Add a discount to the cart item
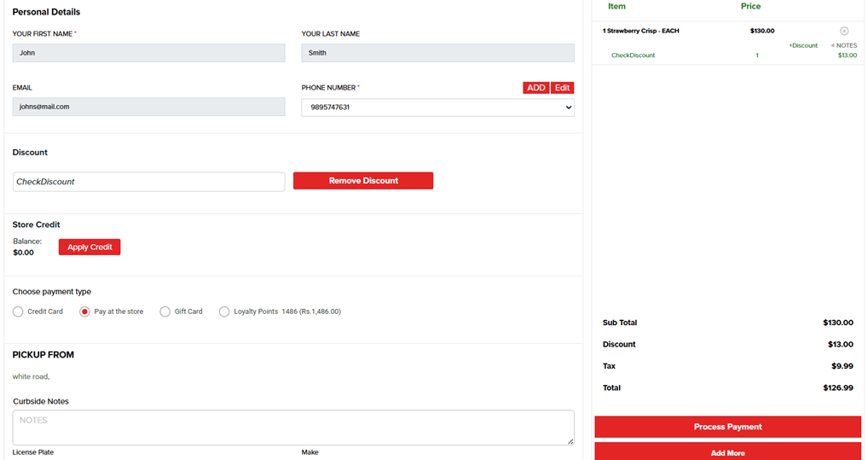The image size is (868, 460). tap(802, 45)
